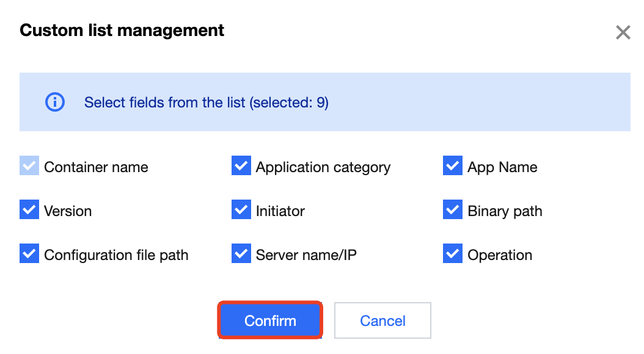
Task: Close the Custom list management dialog
Action: 623,32
